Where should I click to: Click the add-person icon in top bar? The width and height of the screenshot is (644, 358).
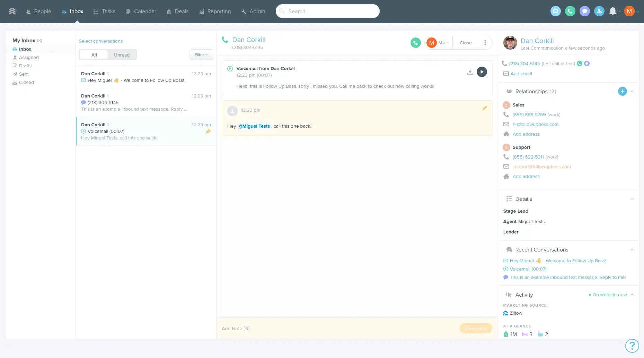coord(599,11)
